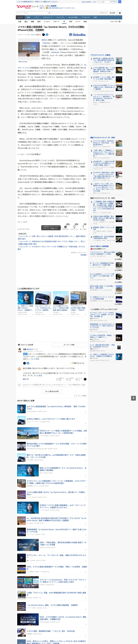Click the UchuBiz publisher logo

point(77,35)
